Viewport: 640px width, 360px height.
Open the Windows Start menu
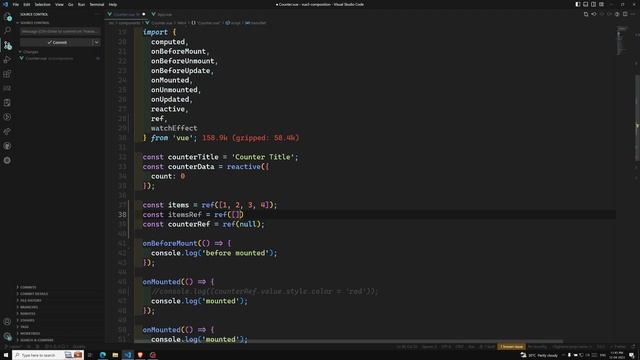click(6, 355)
